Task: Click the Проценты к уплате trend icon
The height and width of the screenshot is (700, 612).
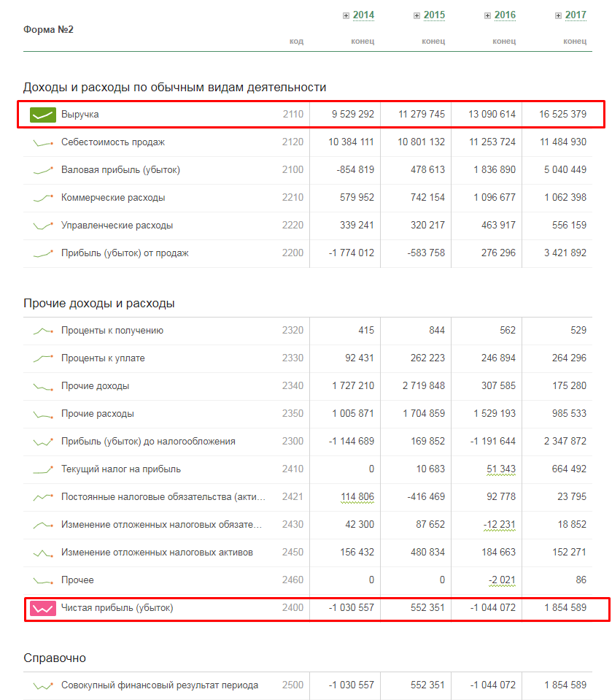Action: (43, 358)
